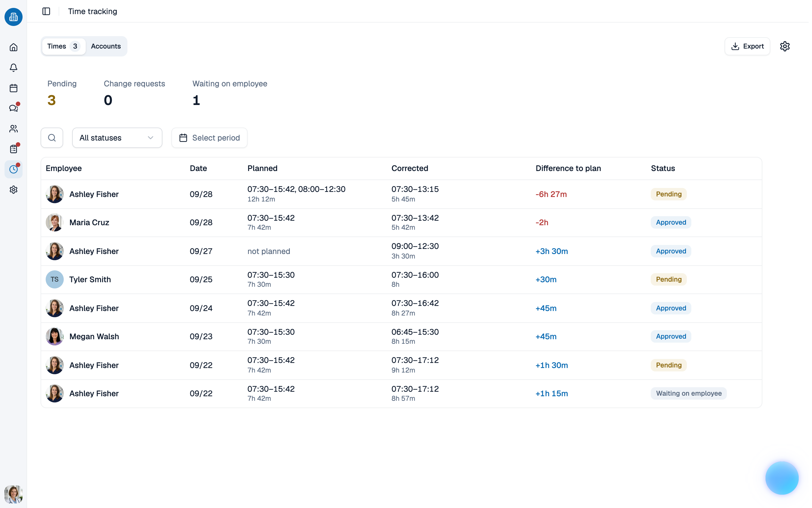Open the Home sidebar icon
This screenshot has width=812, height=508.
point(14,47)
